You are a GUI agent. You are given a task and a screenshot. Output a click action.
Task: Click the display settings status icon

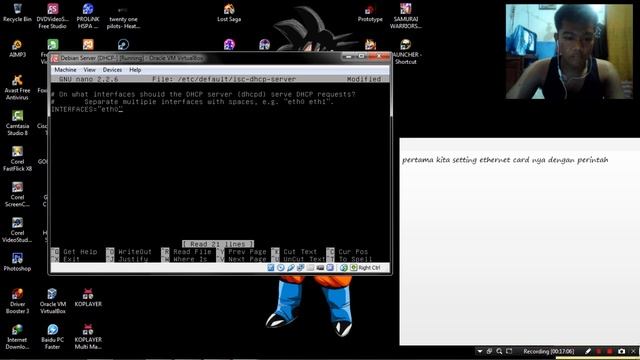(330, 268)
